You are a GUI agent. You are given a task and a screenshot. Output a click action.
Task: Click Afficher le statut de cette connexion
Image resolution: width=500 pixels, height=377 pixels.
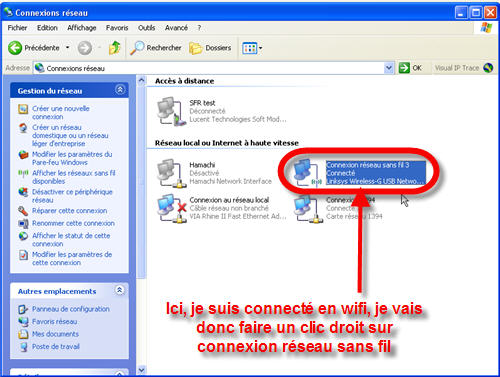coord(71,240)
